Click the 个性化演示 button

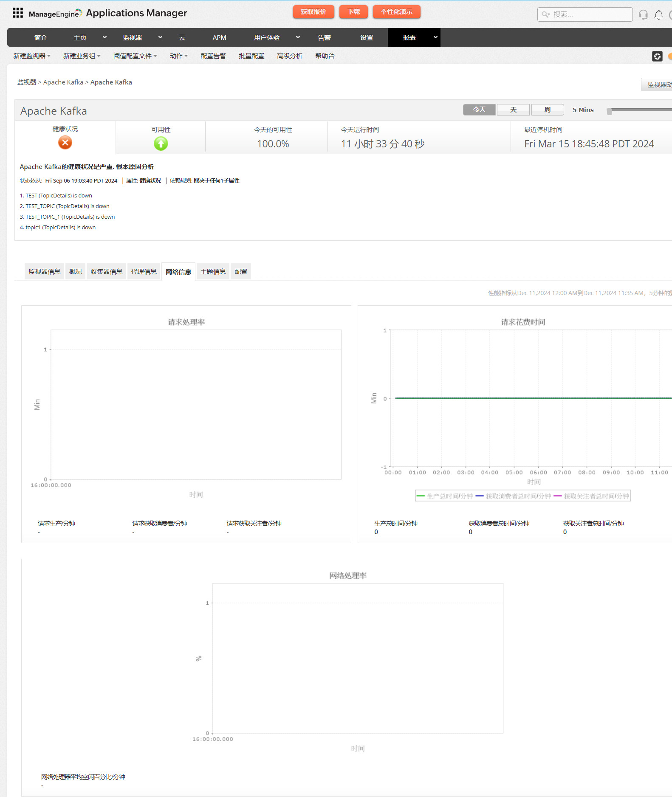(x=396, y=12)
